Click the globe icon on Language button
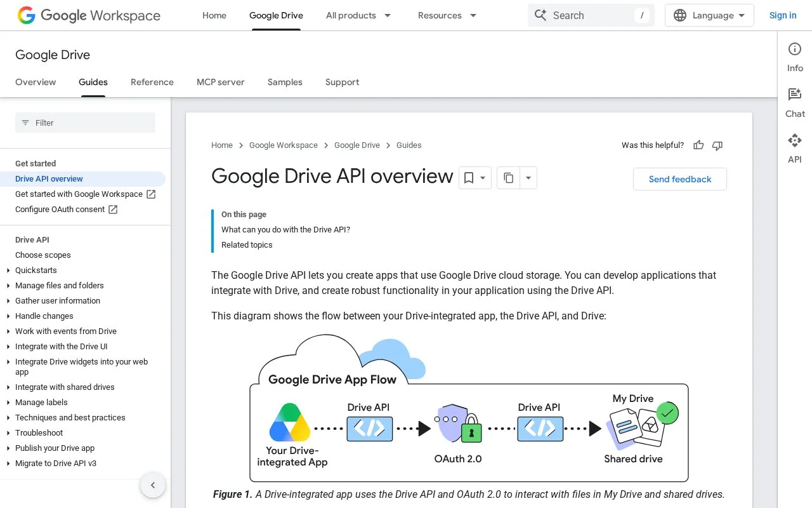The height and width of the screenshot is (508, 812). tap(680, 15)
